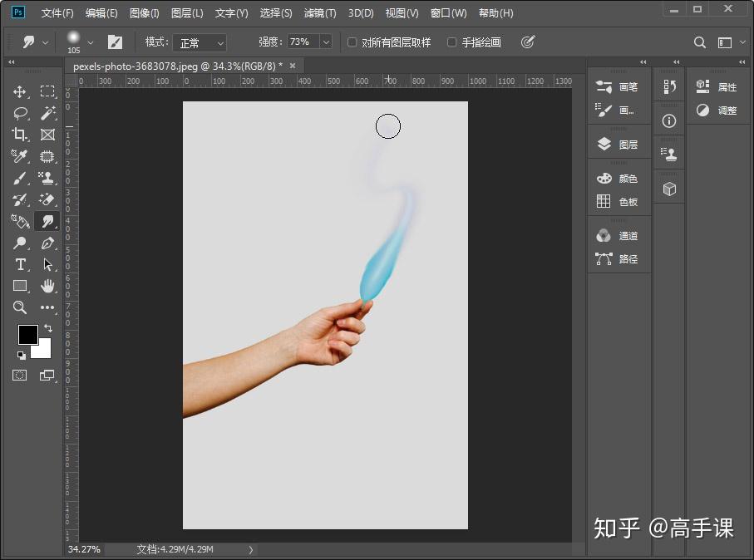Change the screen mode
The width and height of the screenshot is (754, 560).
47,375
